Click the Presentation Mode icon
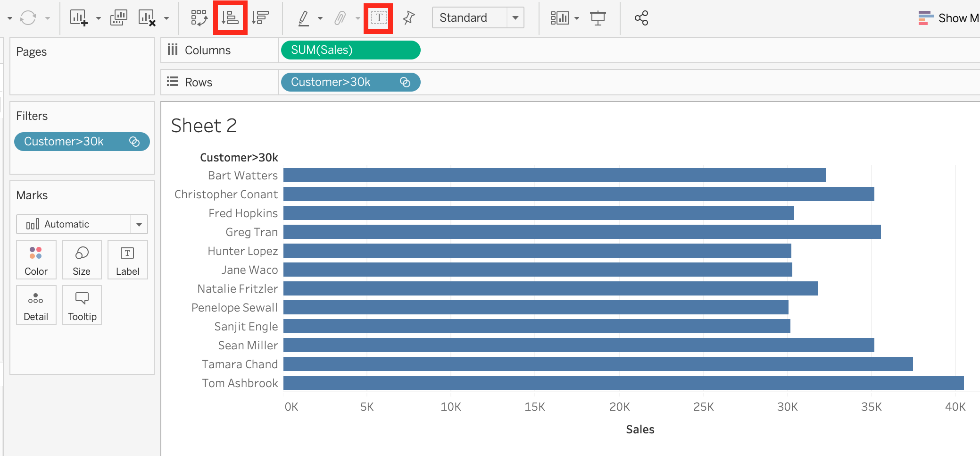The height and width of the screenshot is (456, 980). [598, 18]
